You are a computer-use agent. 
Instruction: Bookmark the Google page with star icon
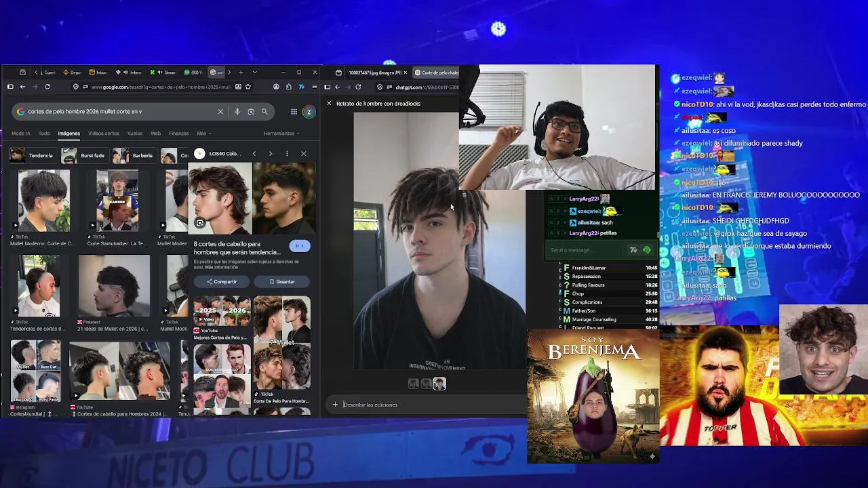[248, 87]
